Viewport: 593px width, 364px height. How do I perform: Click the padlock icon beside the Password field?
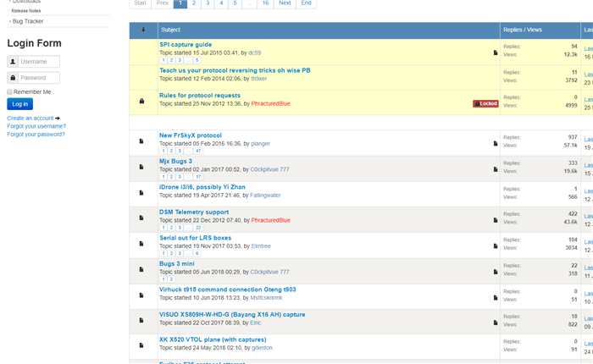click(13, 78)
